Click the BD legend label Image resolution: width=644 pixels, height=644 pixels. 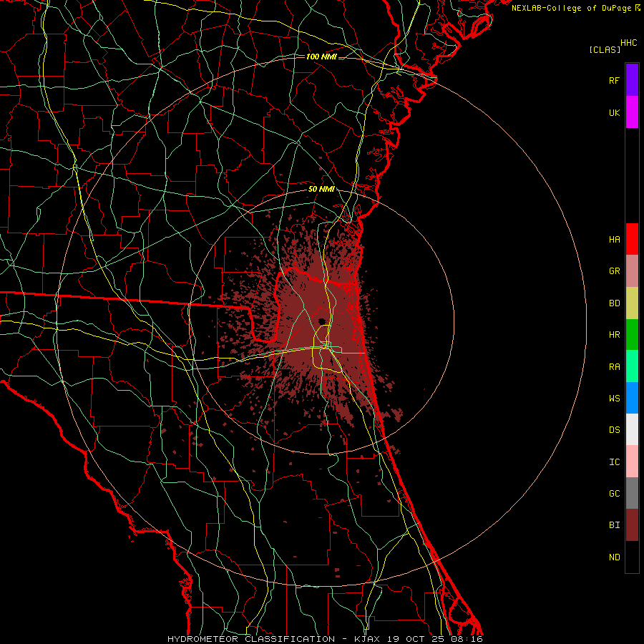[614, 303]
